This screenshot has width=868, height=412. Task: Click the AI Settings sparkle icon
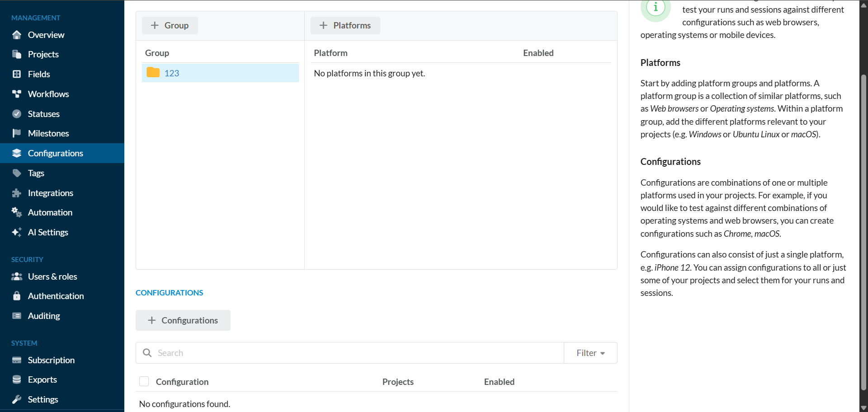click(17, 232)
